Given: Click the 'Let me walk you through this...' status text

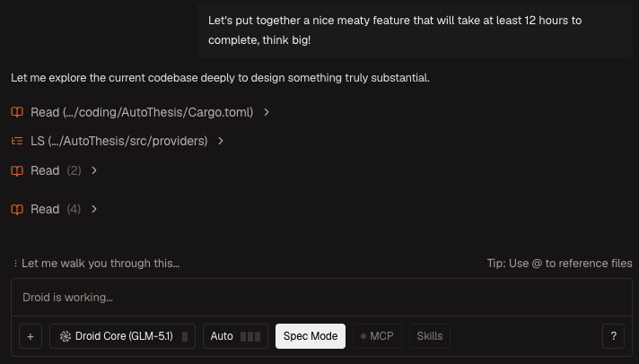Looking at the screenshot, I should [x=101, y=264].
